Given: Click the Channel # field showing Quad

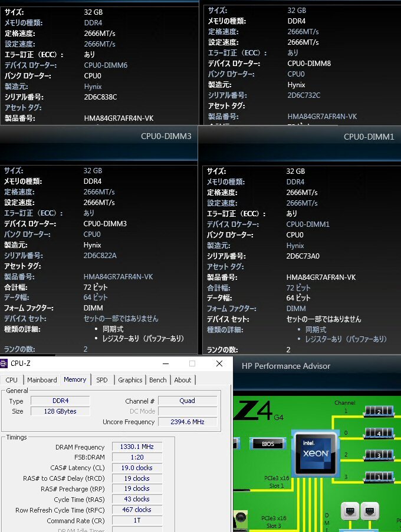Looking at the screenshot, I should coord(188,401).
